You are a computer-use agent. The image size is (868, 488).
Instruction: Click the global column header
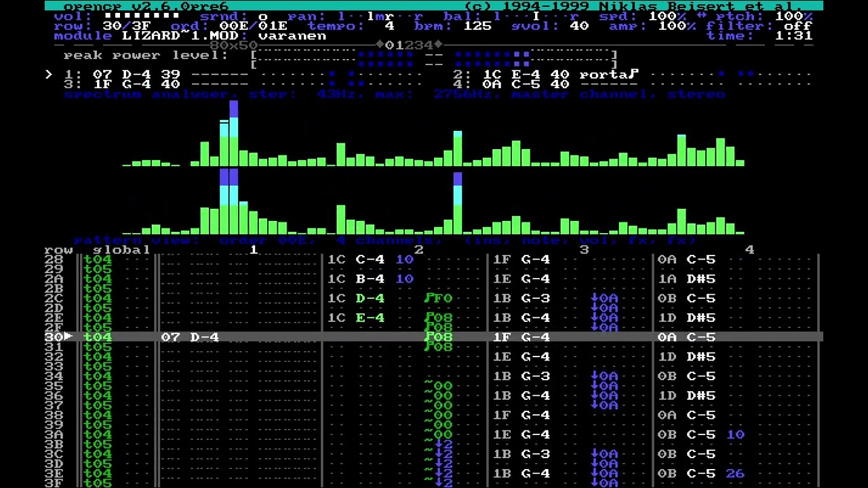122,250
